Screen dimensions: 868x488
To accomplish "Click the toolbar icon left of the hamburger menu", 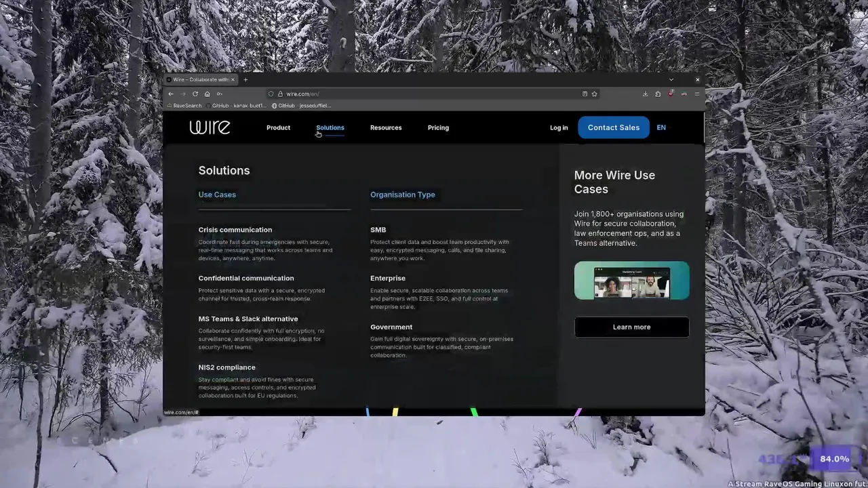I will pos(684,94).
